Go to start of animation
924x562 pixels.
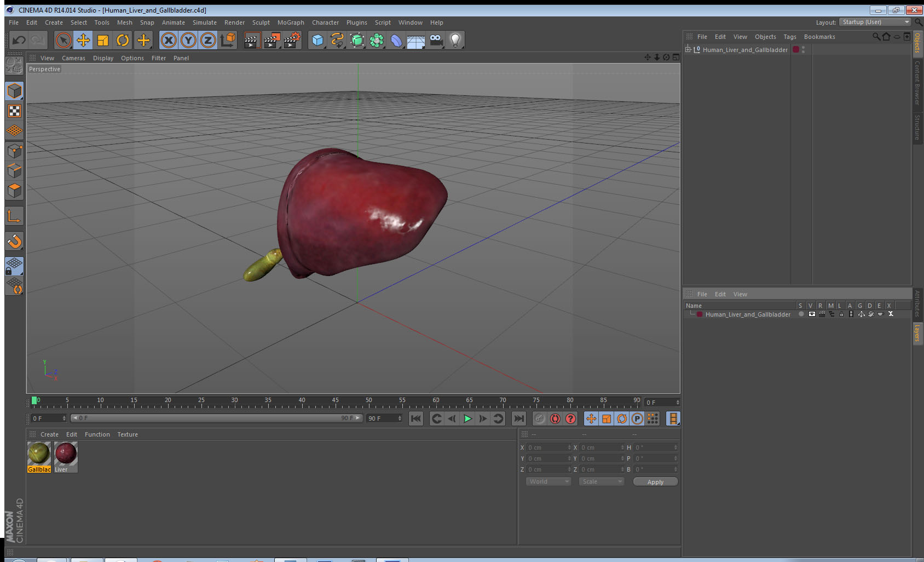(x=416, y=418)
